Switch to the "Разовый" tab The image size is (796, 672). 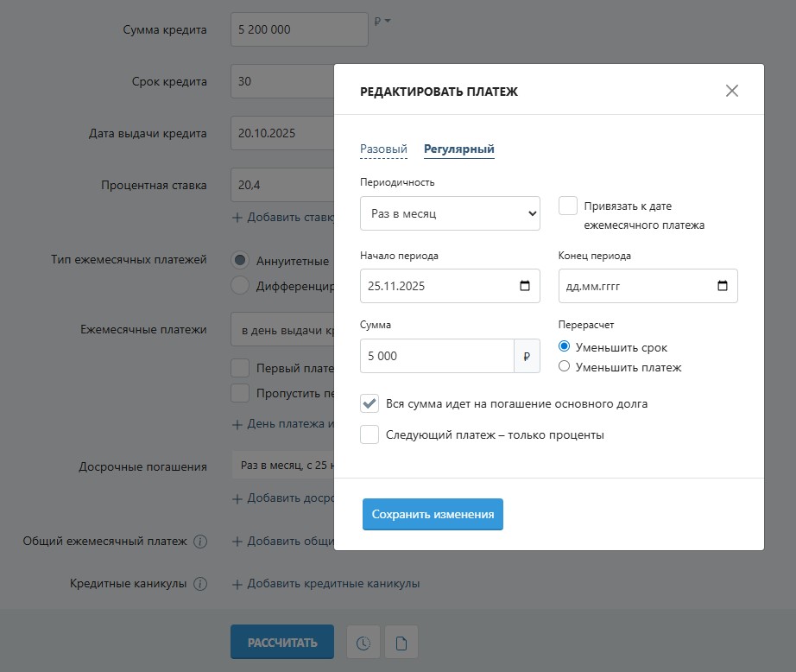tap(382, 149)
